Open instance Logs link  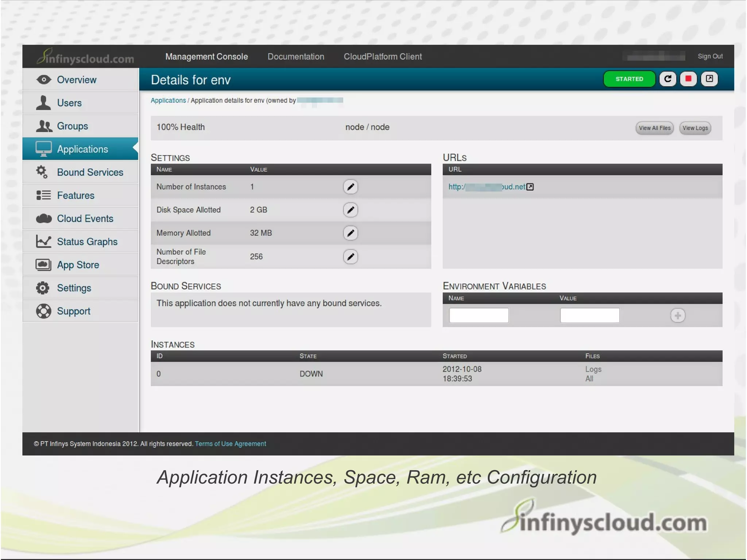[593, 369]
